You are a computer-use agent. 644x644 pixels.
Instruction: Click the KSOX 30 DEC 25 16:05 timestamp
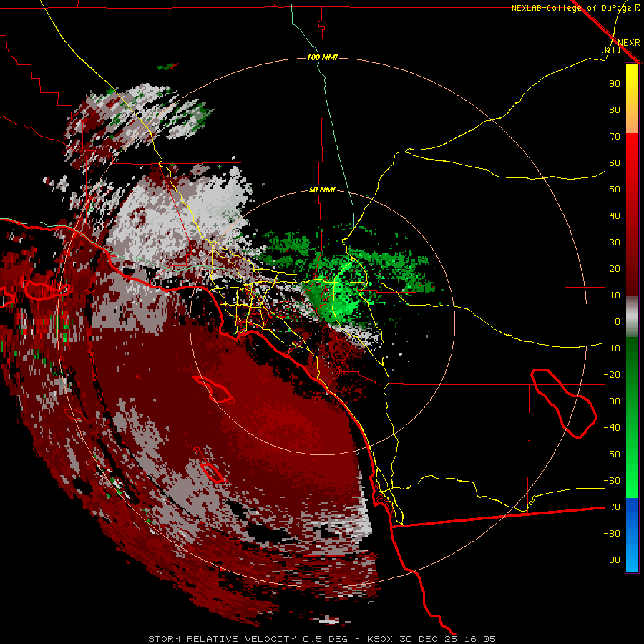coord(431,639)
